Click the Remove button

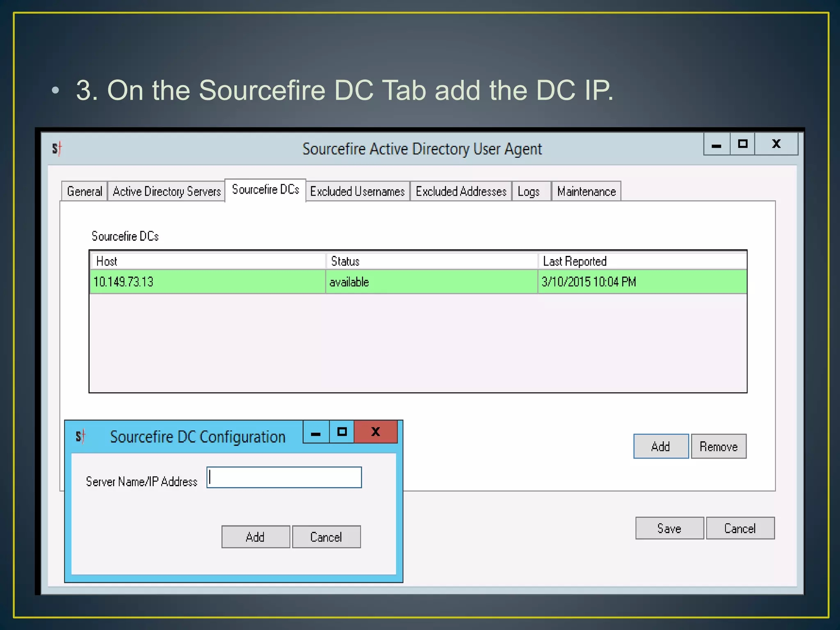[x=719, y=446]
